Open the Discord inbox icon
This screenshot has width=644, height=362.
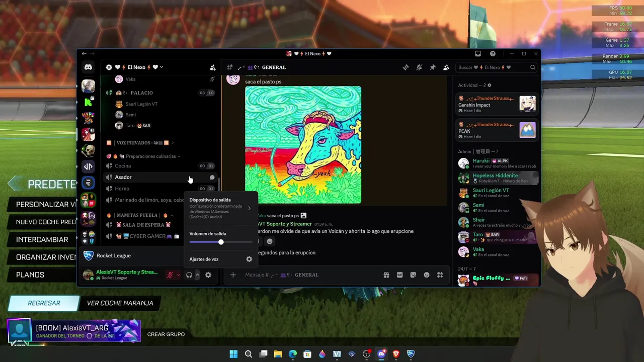pyautogui.click(x=478, y=54)
